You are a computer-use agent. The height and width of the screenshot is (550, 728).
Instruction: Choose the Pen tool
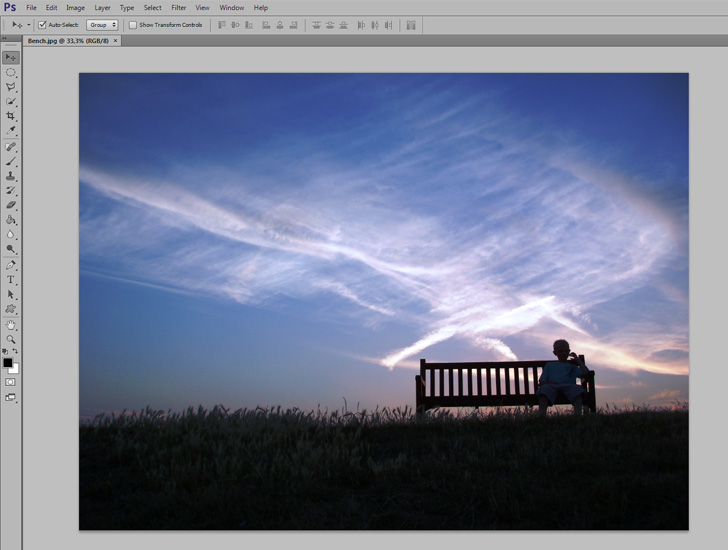(x=11, y=265)
